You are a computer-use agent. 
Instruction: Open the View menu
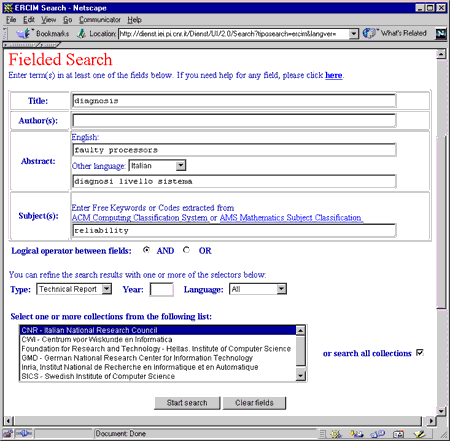point(48,20)
